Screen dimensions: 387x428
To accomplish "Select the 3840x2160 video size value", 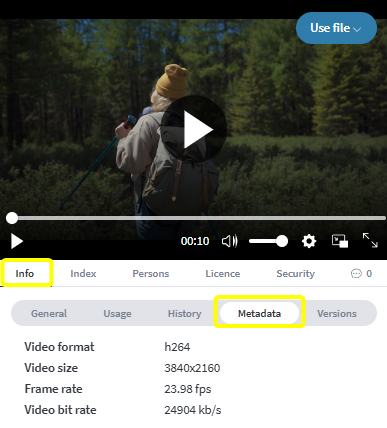I will click(x=192, y=368).
